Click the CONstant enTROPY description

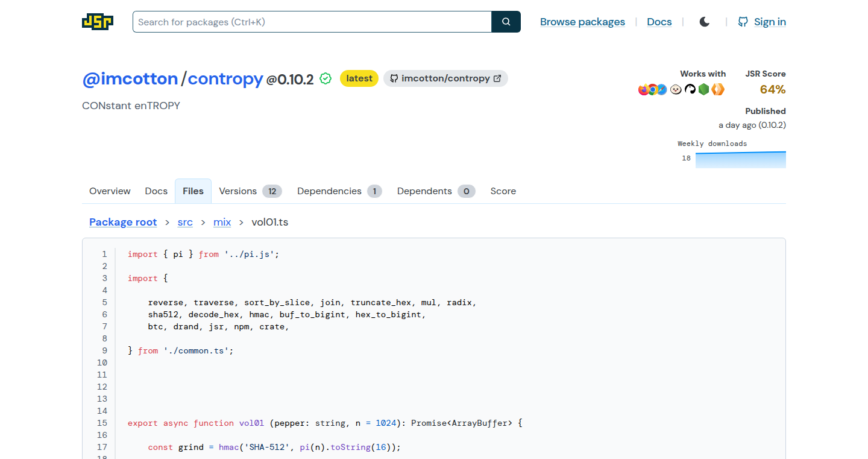click(131, 106)
